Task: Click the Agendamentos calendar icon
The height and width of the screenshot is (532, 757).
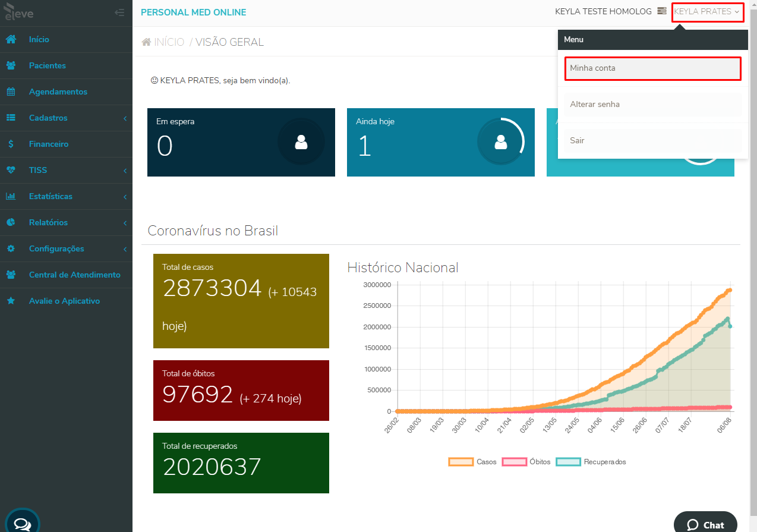Action: click(11, 92)
